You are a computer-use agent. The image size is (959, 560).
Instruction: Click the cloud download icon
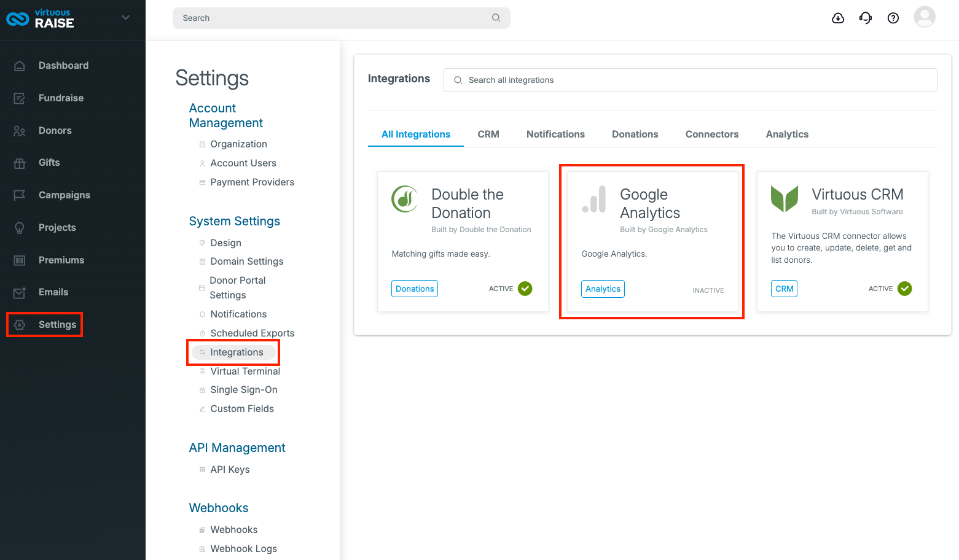(838, 18)
